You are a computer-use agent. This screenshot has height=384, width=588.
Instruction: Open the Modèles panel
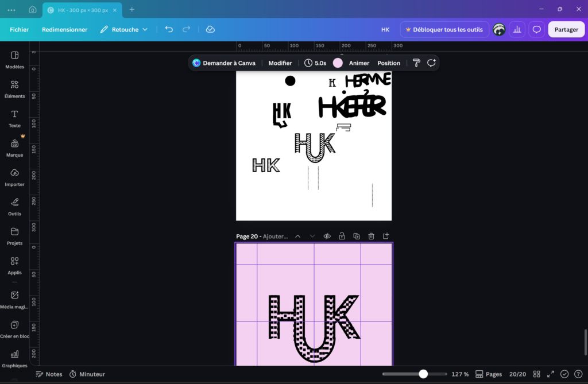(14, 60)
